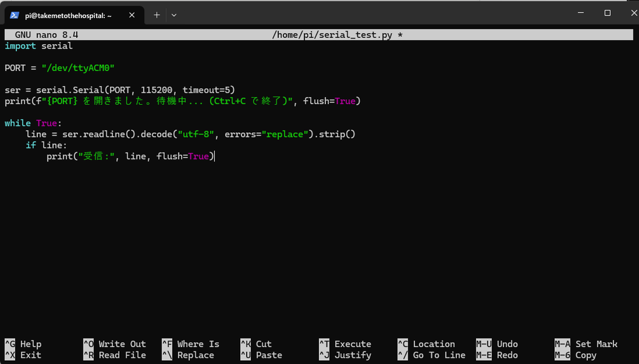Click the M-E Redo shortcut
This screenshot has width=639, height=364.
coord(497,355)
